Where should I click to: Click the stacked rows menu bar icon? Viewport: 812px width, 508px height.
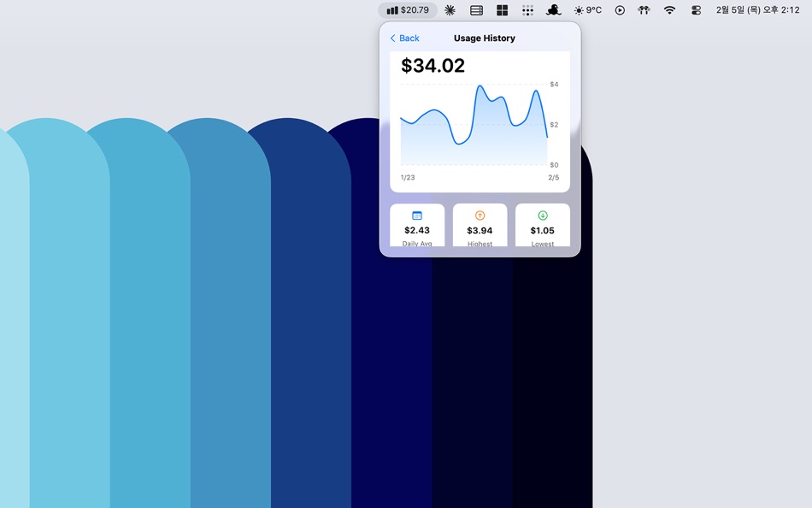[x=476, y=10]
